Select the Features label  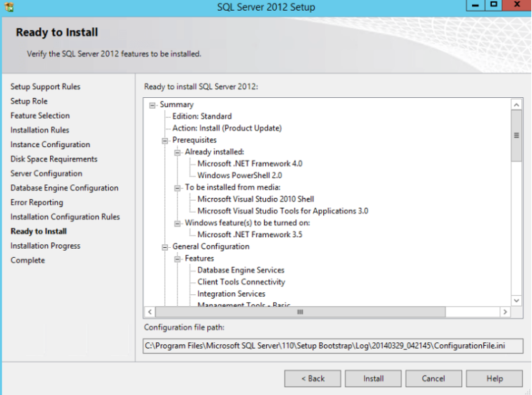199,259
